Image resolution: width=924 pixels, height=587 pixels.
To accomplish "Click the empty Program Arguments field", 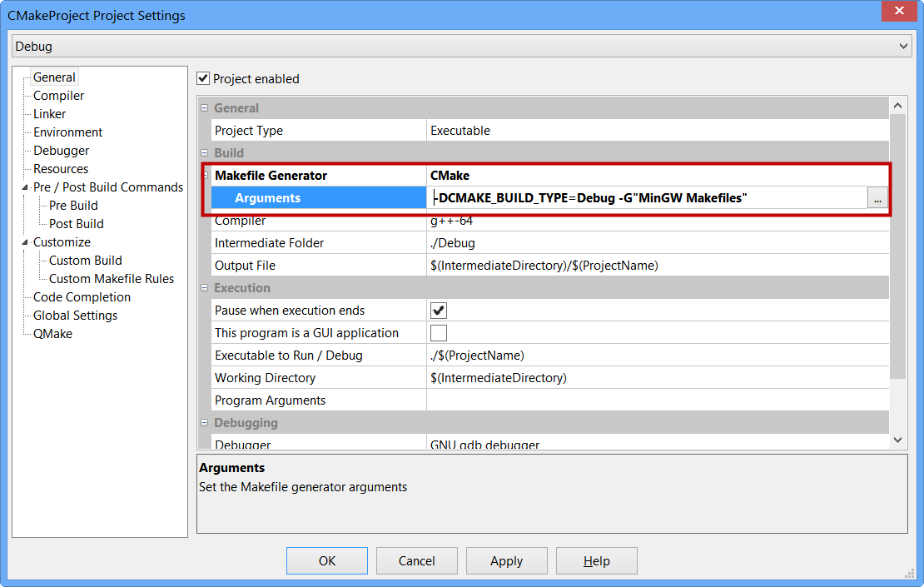I will pos(658,400).
